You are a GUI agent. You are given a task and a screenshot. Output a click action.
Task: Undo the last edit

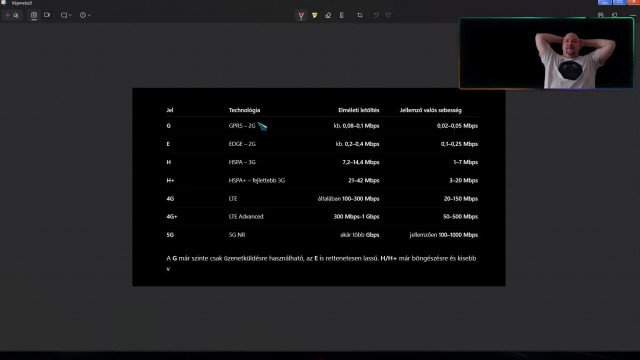(x=376, y=15)
